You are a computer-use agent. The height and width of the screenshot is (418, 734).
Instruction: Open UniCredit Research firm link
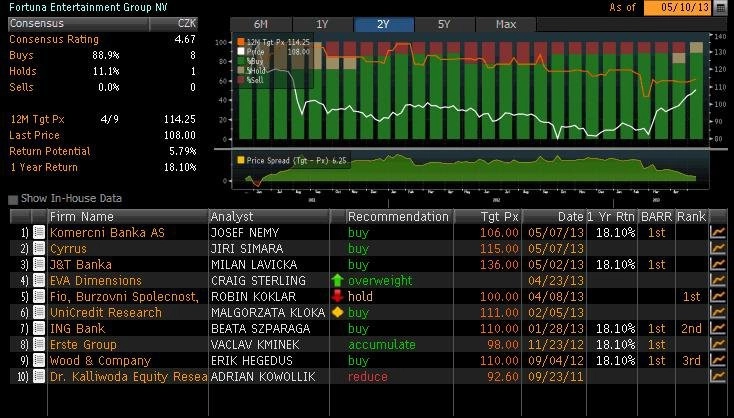[105, 312]
